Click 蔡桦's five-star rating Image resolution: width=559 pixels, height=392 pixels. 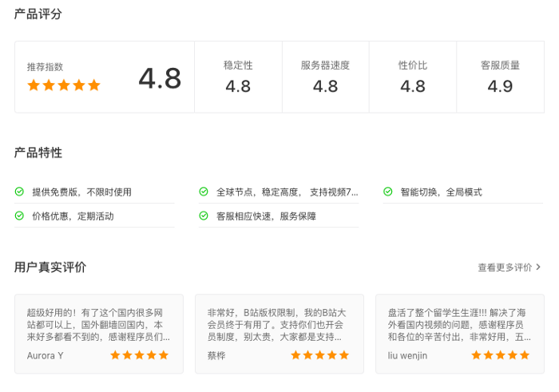click(x=319, y=355)
